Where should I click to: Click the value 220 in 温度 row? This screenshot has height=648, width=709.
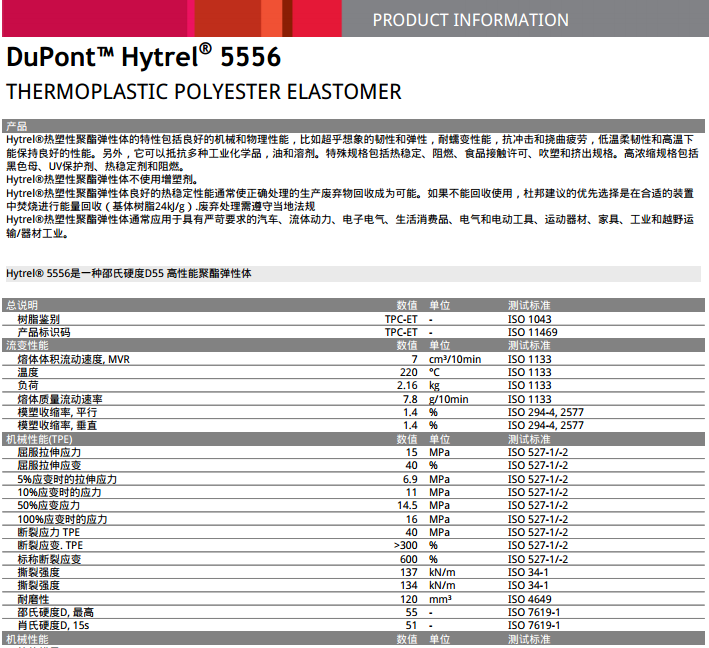coord(409,372)
